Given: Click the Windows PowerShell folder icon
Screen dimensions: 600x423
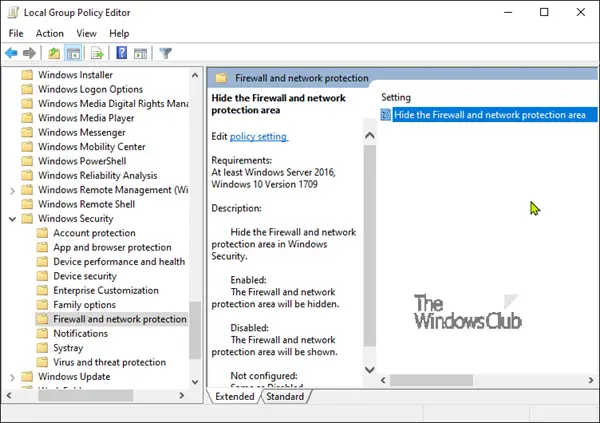Looking at the screenshot, I should pos(27,161).
